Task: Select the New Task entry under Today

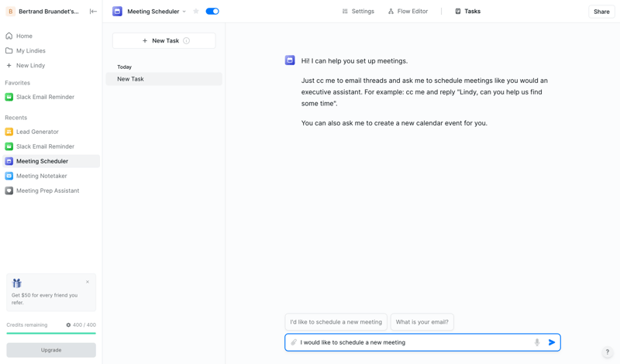Action: 164,79
